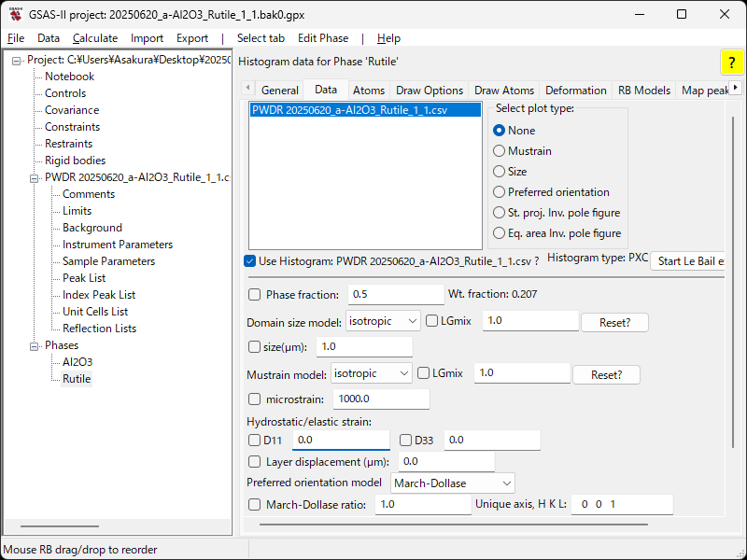Click Reset button for domain size
This screenshot has width=747, height=560.
(x=614, y=322)
